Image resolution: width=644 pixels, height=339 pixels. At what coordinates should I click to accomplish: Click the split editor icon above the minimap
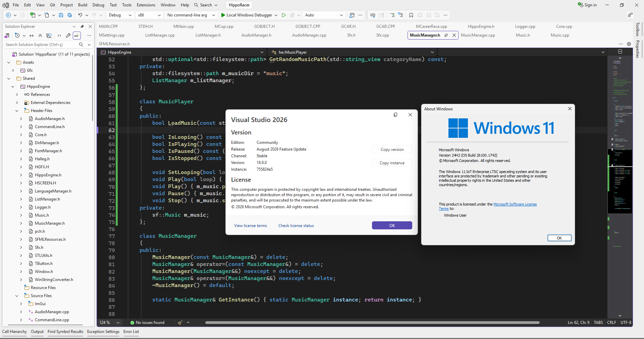620,52
